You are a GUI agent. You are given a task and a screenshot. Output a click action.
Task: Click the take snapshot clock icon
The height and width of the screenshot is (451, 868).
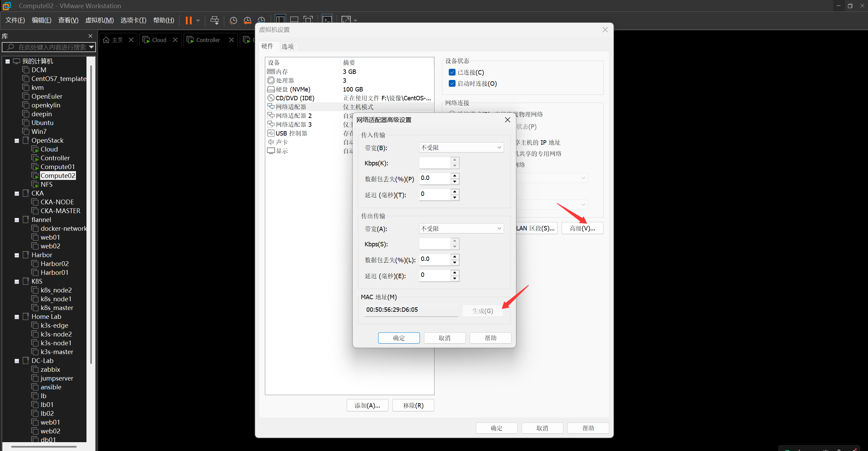(233, 20)
